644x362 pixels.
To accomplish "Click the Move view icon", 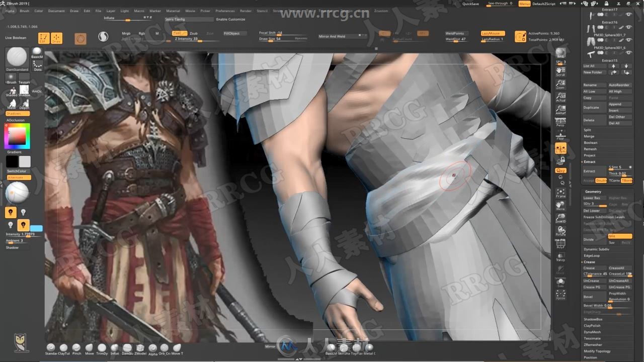I will click(x=560, y=206).
